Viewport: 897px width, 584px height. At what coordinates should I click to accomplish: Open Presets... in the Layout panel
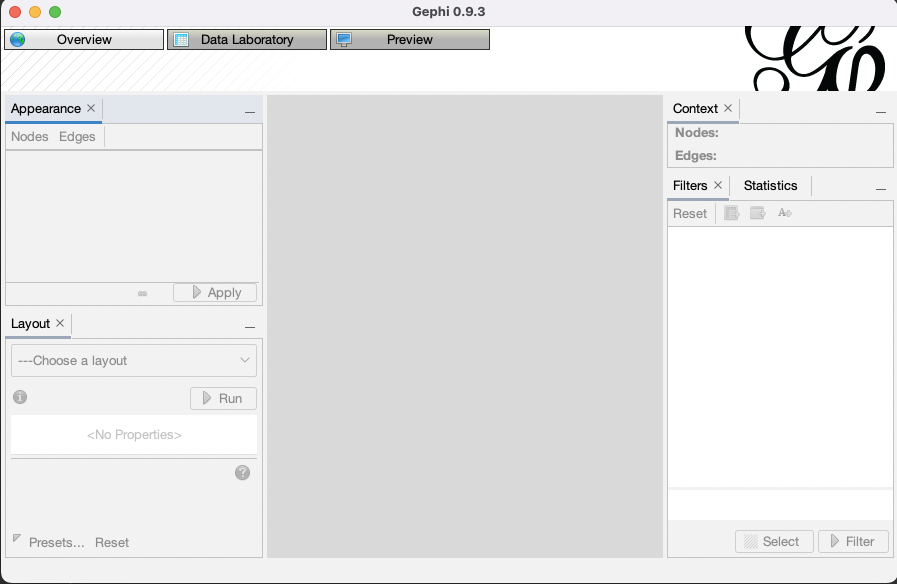tap(59, 542)
